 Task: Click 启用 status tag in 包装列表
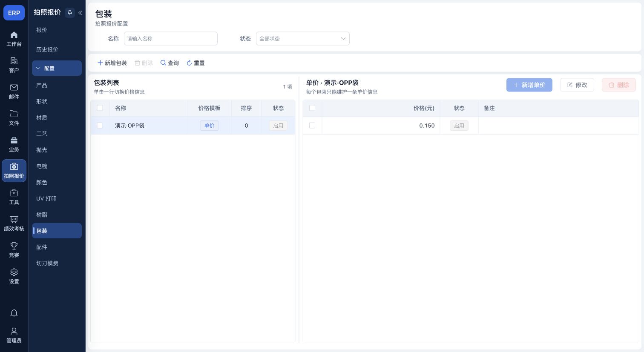click(278, 126)
